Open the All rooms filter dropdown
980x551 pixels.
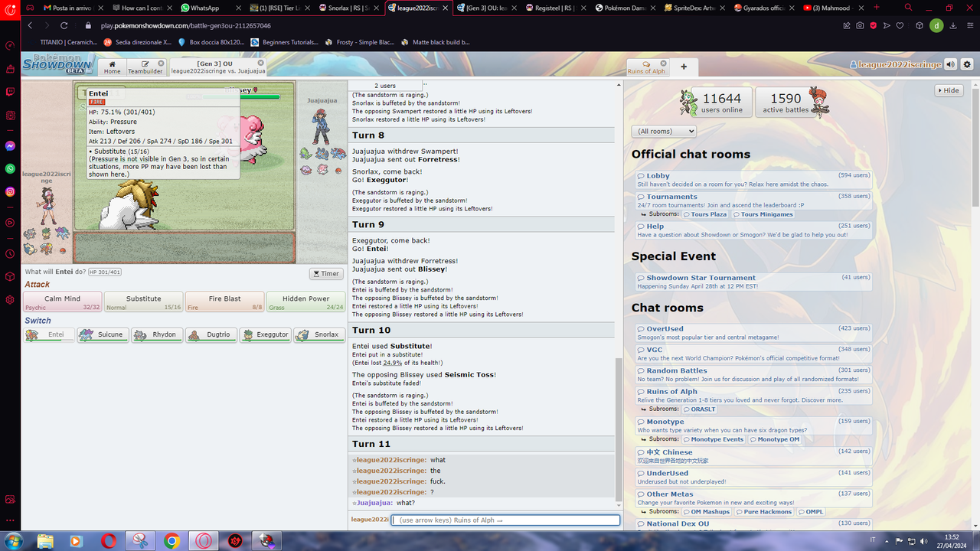tap(664, 132)
